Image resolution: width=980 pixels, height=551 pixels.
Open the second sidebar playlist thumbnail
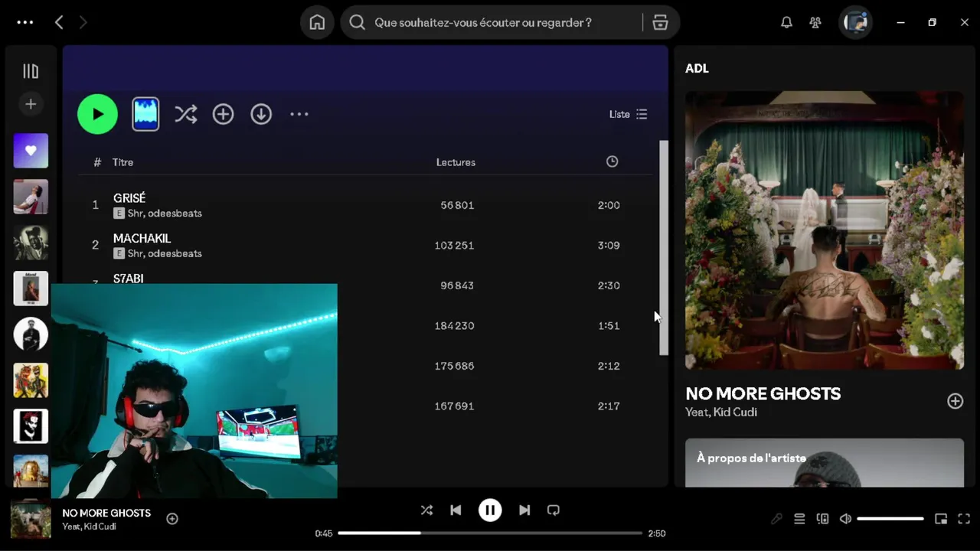tap(31, 197)
